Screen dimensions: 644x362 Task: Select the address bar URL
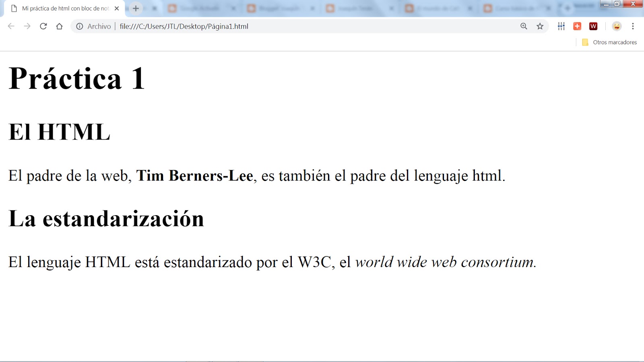183,26
